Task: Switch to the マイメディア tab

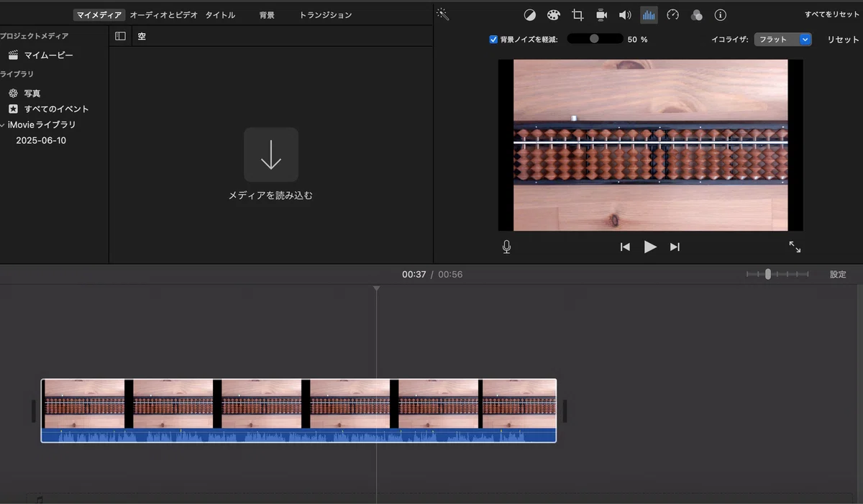Action: click(x=99, y=15)
